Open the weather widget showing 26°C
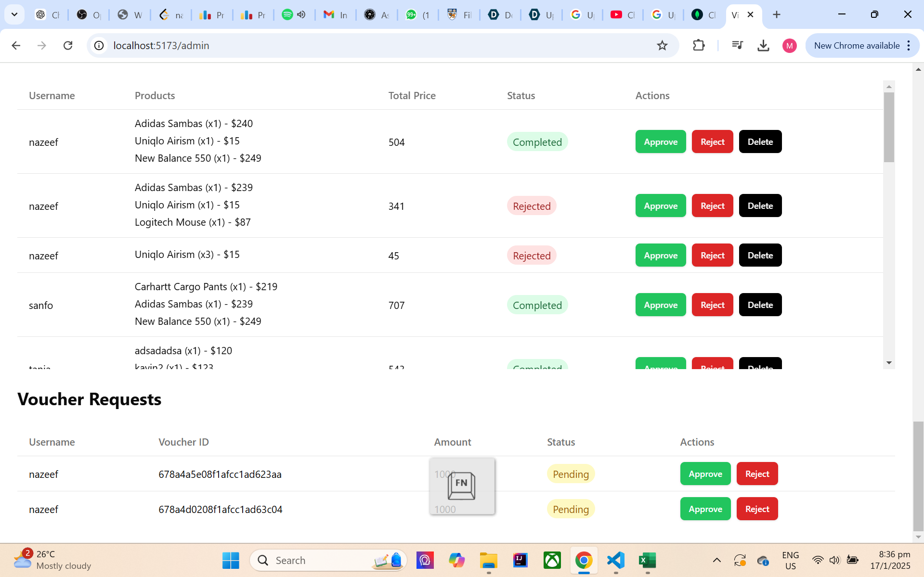This screenshot has width=924, height=577. click(x=52, y=560)
